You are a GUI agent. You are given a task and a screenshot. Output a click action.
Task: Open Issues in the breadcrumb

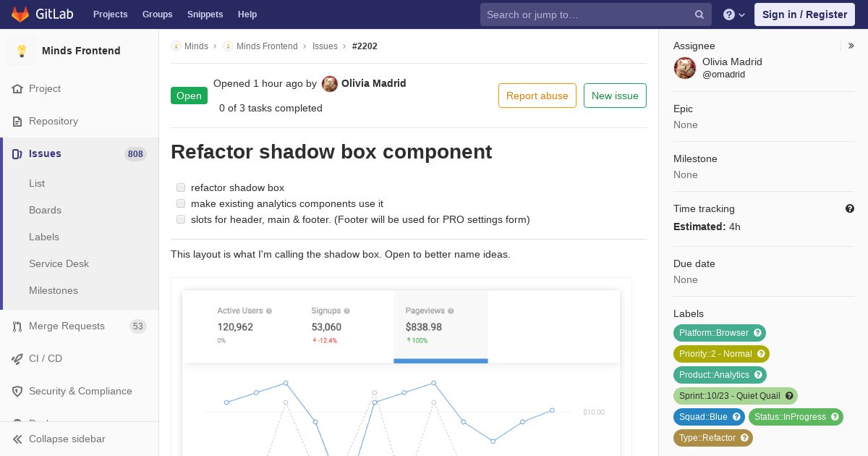pyautogui.click(x=325, y=46)
